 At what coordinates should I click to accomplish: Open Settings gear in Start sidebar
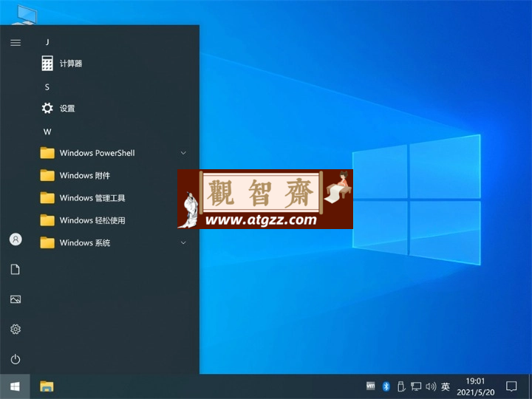click(16, 329)
